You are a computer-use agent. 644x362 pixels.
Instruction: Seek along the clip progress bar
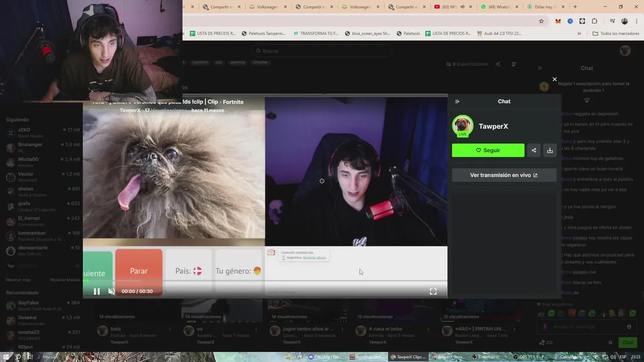[265, 281]
